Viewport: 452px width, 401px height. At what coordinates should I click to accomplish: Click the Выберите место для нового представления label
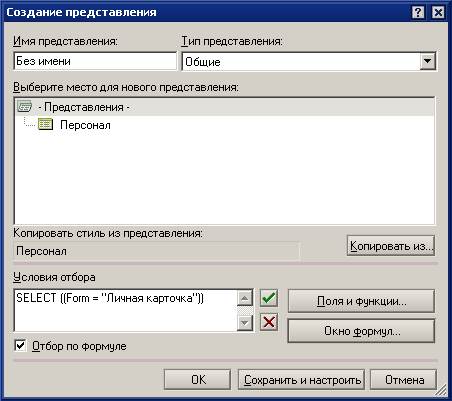(x=126, y=87)
